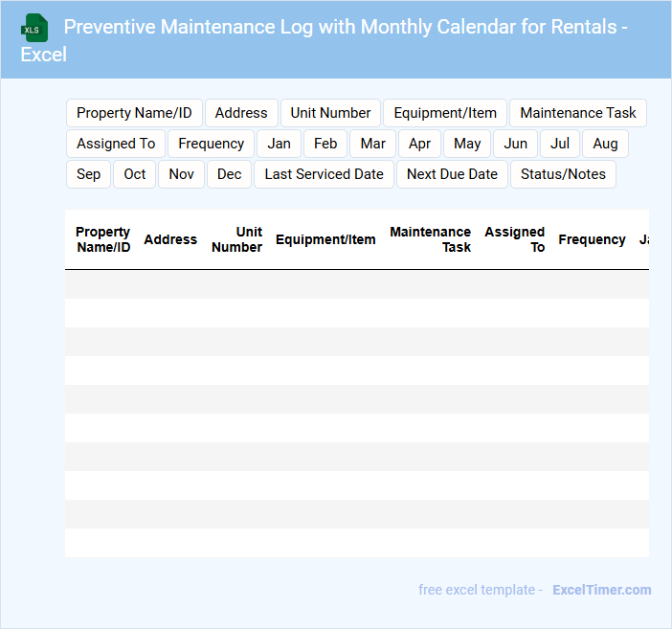The height and width of the screenshot is (629, 672).
Task: Select the Nov month tag
Action: (181, 174)
